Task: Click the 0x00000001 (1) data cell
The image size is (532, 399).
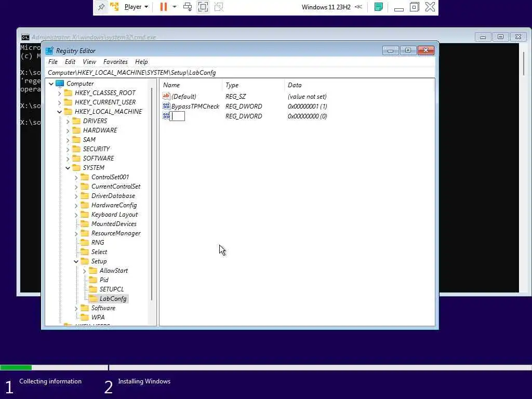Action: (x=307, y=106)
